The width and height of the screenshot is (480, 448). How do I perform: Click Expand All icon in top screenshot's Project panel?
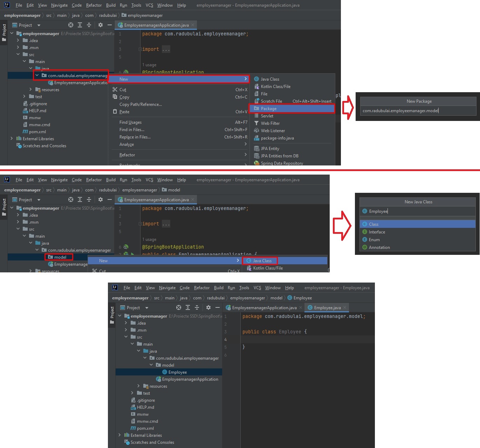pyautogui.click(x=80, y=25)
